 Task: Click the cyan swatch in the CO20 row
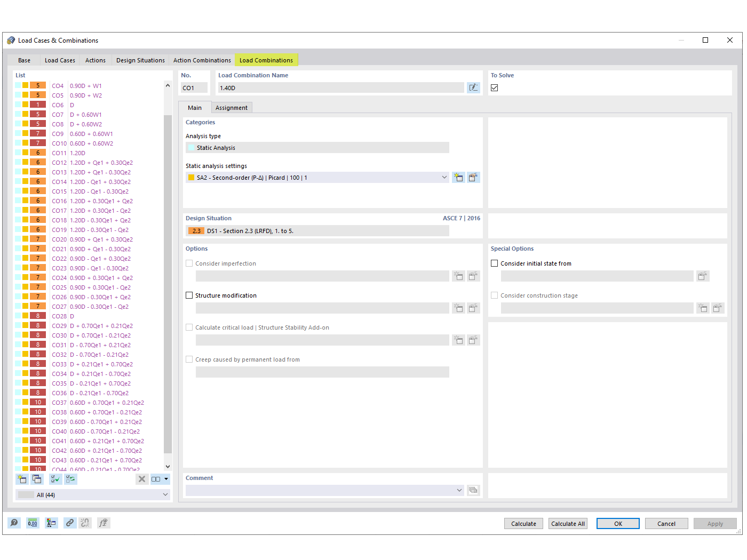18,239
